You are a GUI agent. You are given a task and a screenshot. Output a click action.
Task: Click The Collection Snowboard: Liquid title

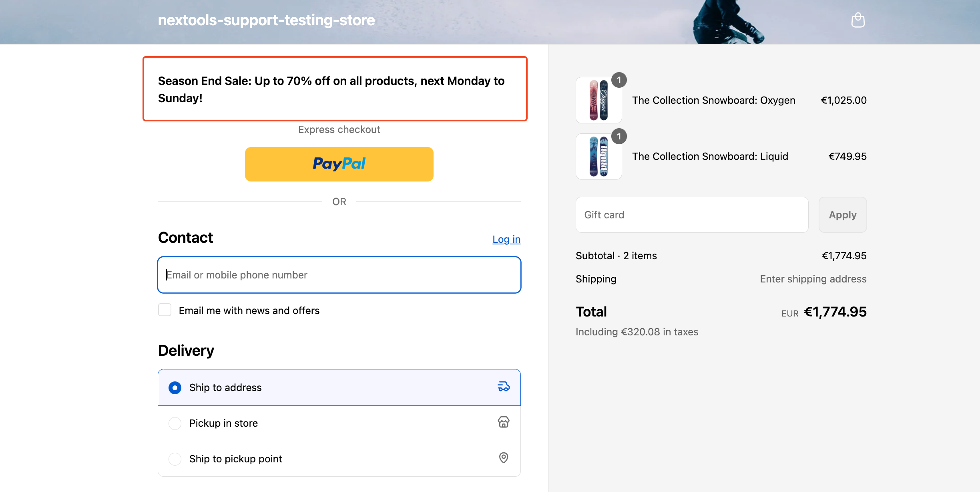710,156
